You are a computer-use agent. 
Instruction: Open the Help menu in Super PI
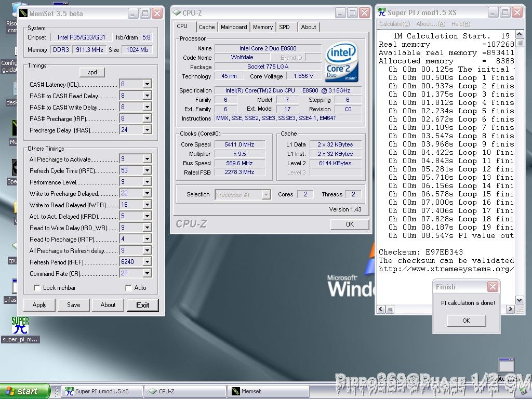pos(461,24)
